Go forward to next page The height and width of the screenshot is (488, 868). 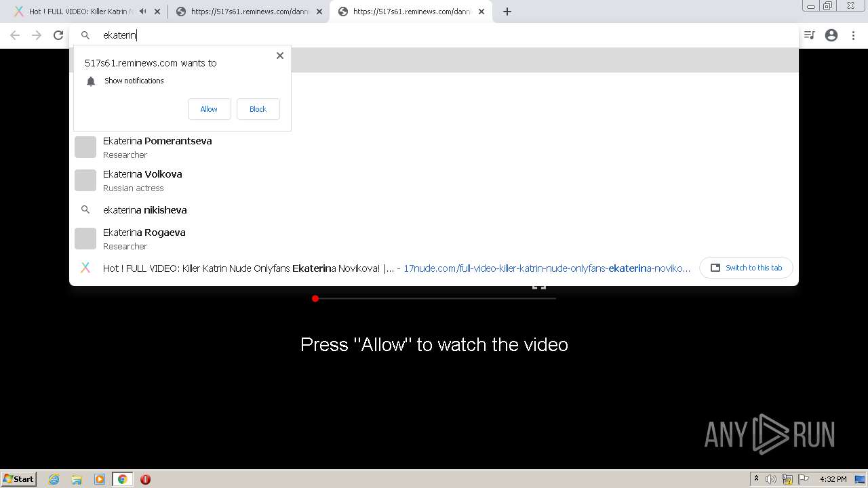[x=37, y=35]
